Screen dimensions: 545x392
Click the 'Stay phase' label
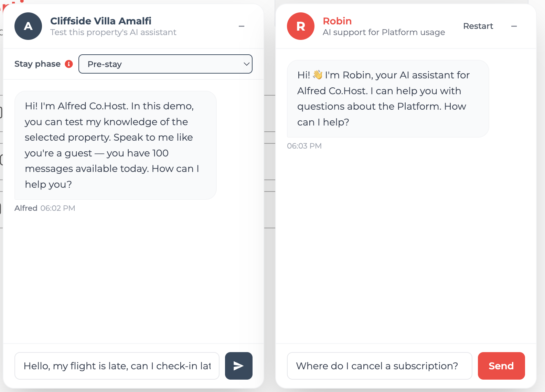pos(38,64)
